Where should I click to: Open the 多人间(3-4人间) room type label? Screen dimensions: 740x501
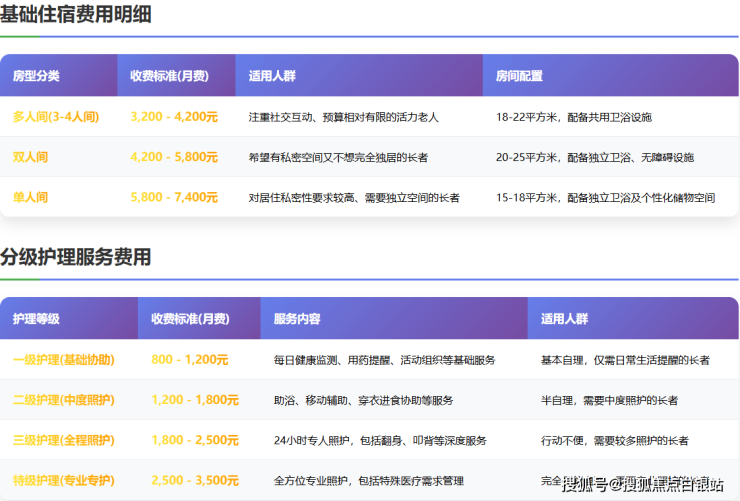[56, 117]
